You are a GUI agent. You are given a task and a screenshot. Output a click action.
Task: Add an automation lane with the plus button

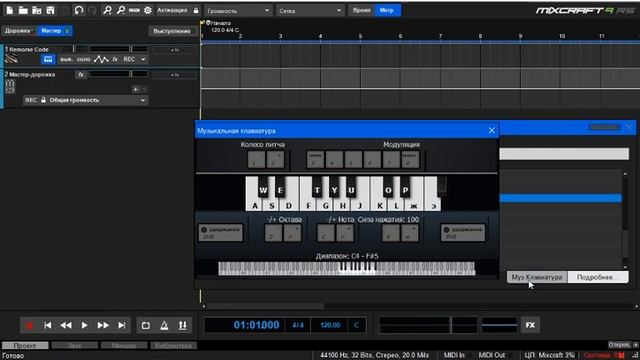pyautogui.click(x=136, y=89)
